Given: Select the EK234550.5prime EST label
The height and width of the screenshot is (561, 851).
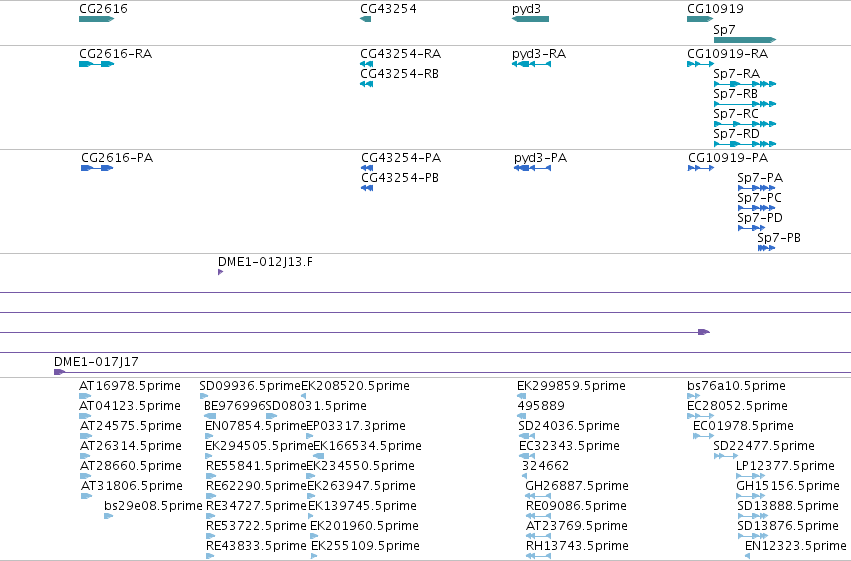Looking at the screenshot, I should pyautogui.click(x=361, y=466).
